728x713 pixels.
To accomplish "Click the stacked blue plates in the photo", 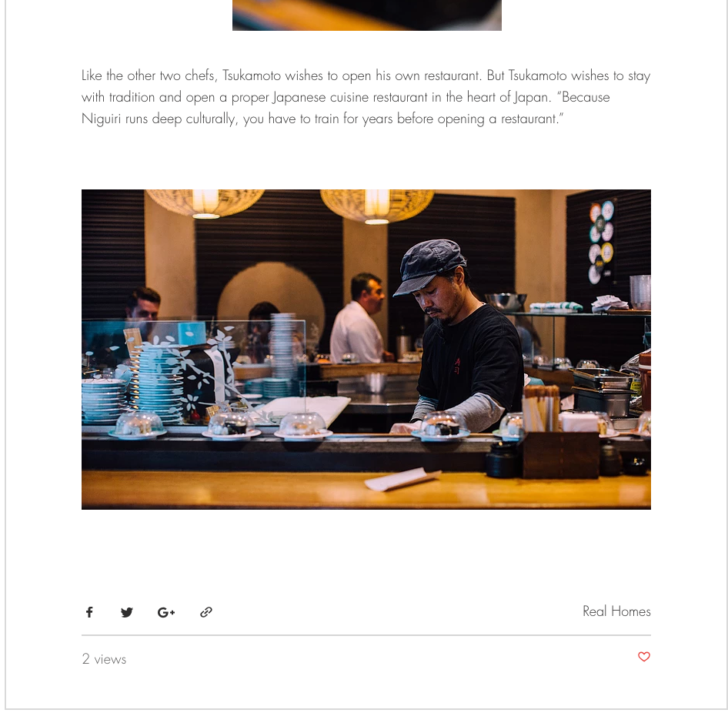I will 155,384.
